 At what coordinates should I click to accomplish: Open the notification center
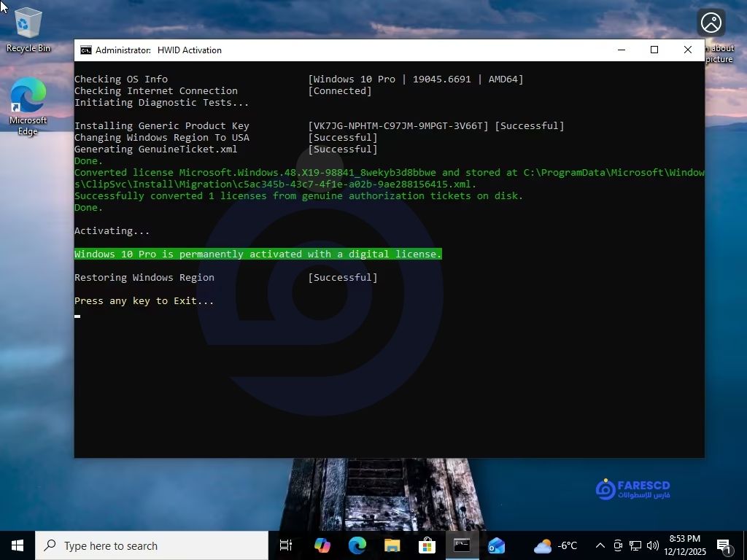[x=724, y=545]
